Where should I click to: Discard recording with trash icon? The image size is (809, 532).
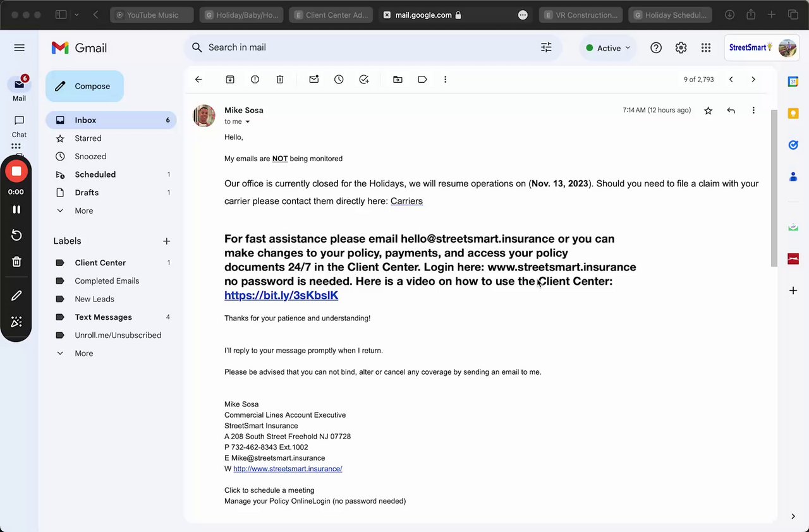coord(16,262)
